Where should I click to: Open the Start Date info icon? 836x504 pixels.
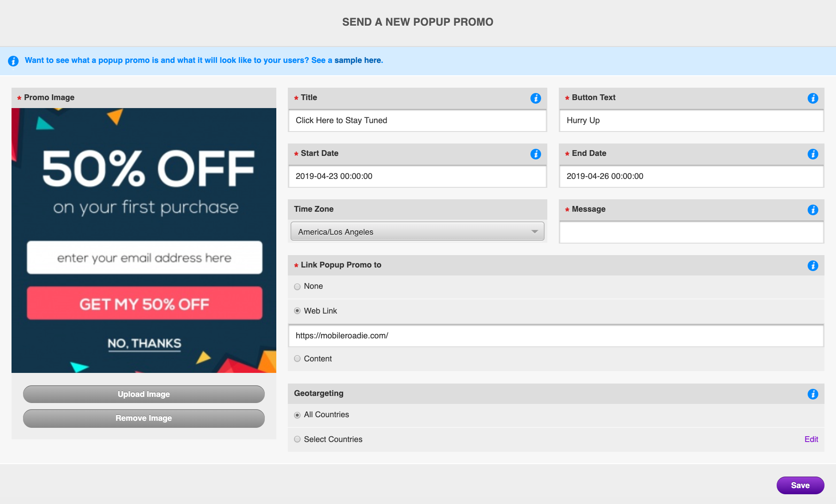(x=535, y=154)
